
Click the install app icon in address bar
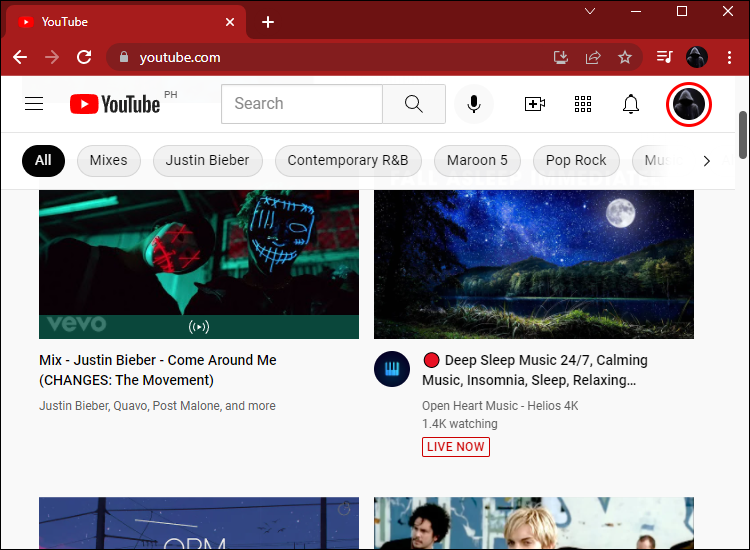click(x=561, y=57)
